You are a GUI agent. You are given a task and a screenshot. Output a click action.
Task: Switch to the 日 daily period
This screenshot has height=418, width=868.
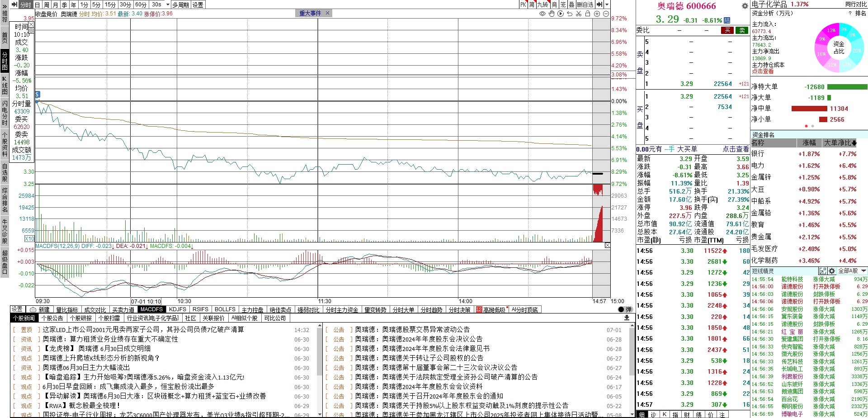pyautogui.click(x=38, y=5)
